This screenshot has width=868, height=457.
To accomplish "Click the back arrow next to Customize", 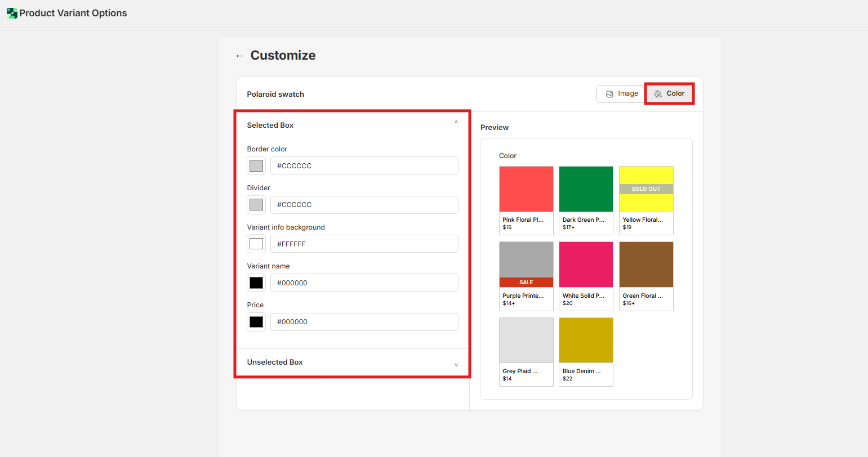I will pos(240,56).
